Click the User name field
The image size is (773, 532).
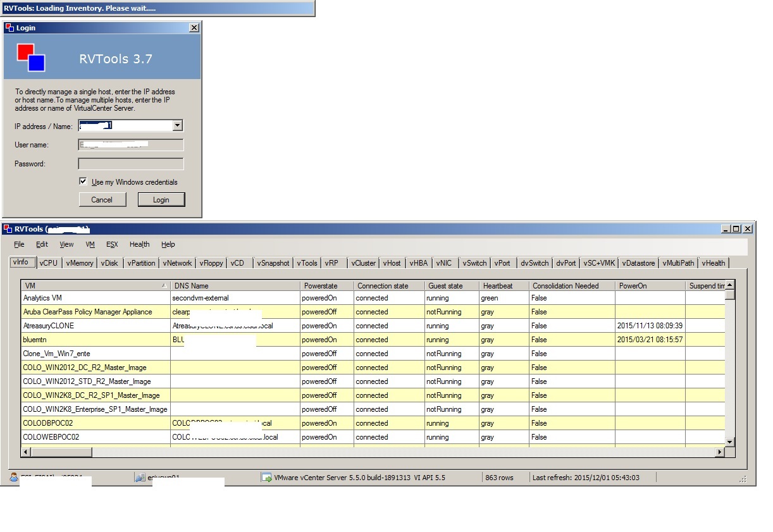coord(131,145)
